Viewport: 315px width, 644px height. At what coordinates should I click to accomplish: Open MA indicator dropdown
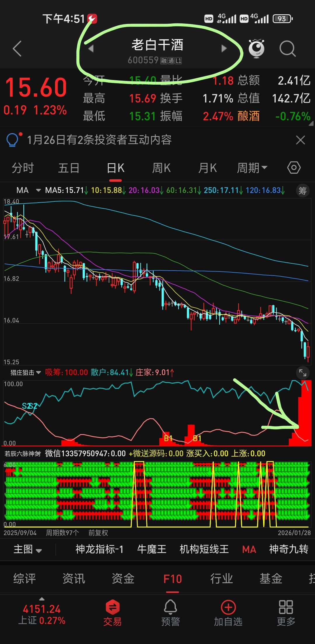pos(28,190)
